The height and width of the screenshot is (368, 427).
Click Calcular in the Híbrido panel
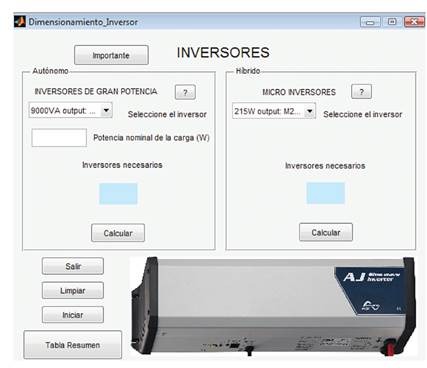(326, 232)
